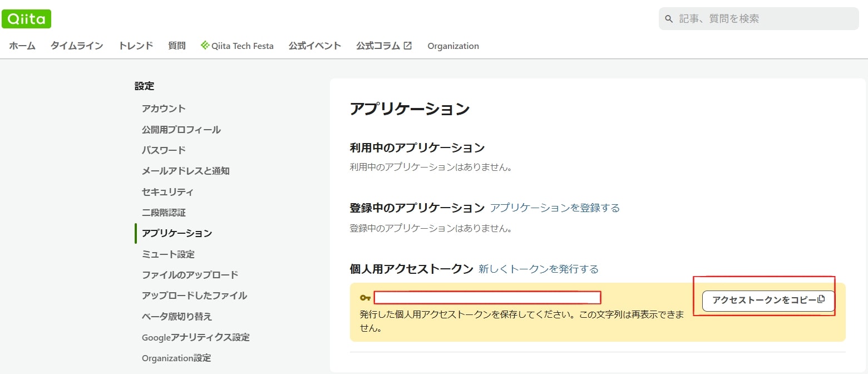868x374 pixels.
Task: Open 質問 navigation item
Action: click(x=177, y=46)
